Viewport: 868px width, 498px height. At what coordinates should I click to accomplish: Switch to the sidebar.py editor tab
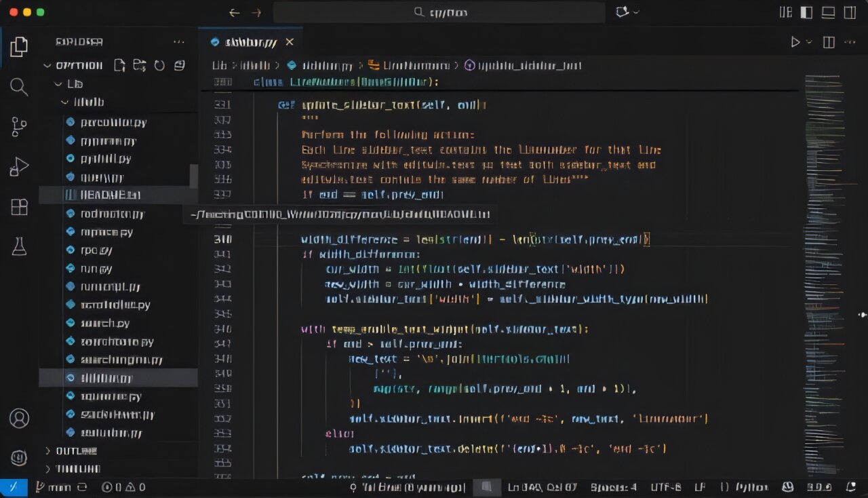[x=251, y=41]
